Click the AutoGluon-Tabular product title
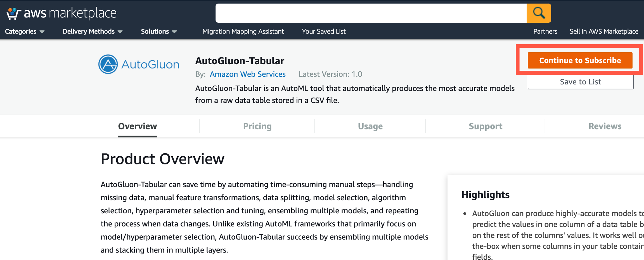Screen dimensions: 644x260 [240, 61]
